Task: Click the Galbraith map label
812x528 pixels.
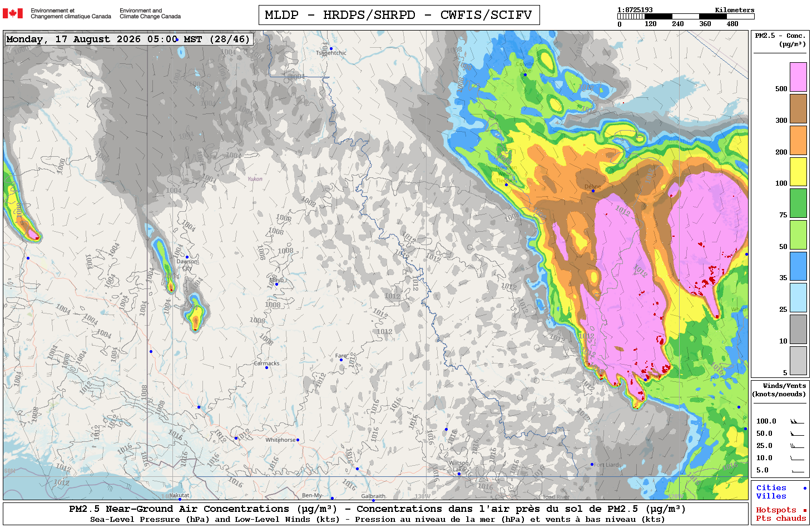Action: coord(373,496)
